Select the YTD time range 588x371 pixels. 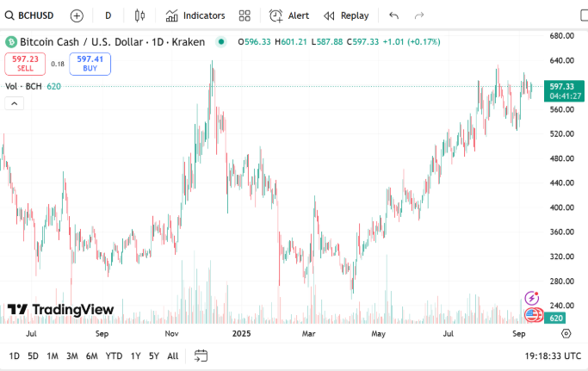click(x=114, y=356)
